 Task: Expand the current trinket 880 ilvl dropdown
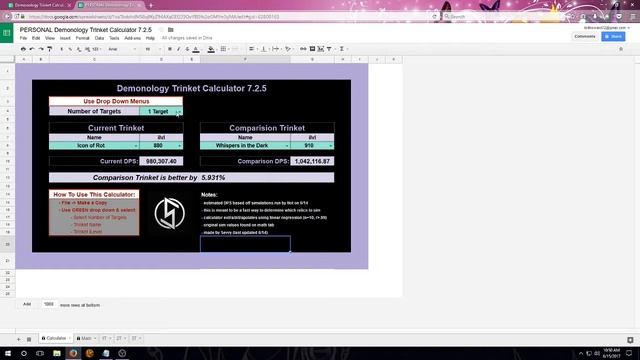coord(180,146)
